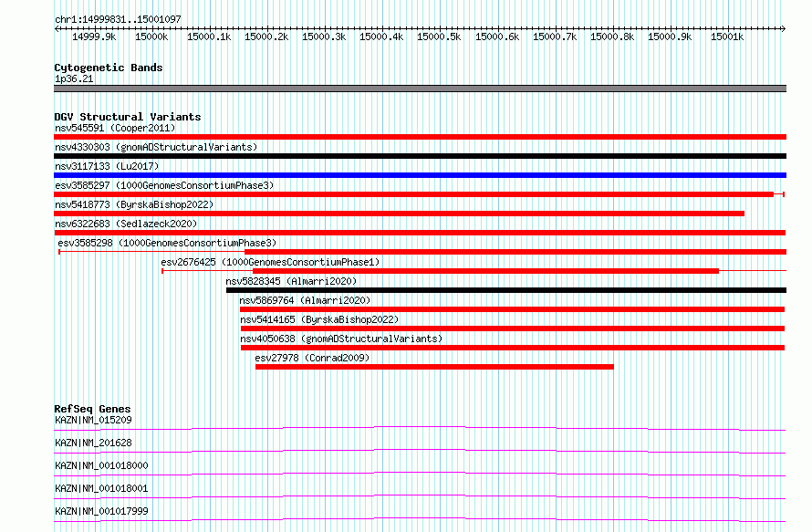This screenshot has width=812, height=532.
Task: Click the red bar under esv27978
Action: tap(434, 367)
